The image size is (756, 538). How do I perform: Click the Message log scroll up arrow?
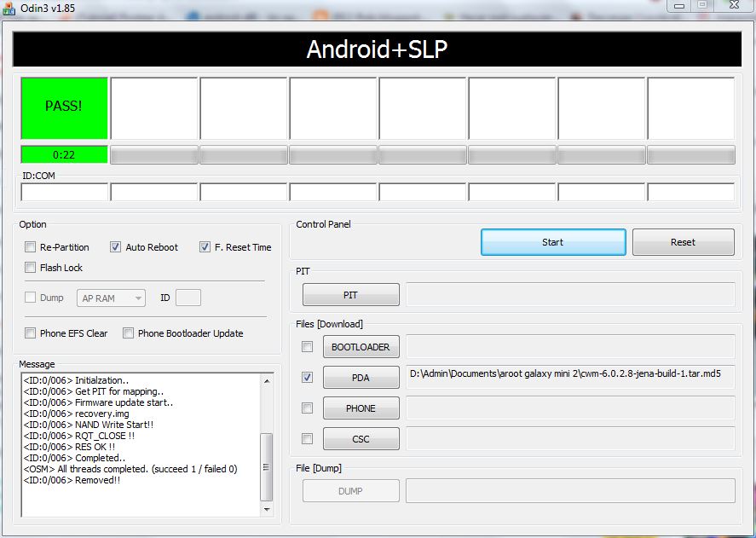(267, 381)
